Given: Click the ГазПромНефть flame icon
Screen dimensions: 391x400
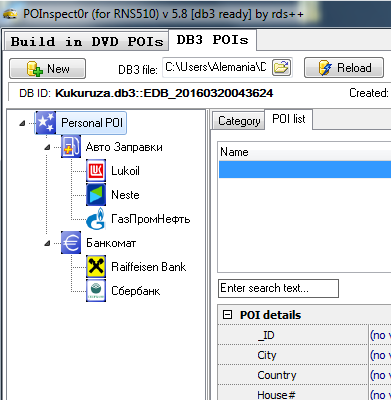Looking at the screenshot, I should 96,219.
